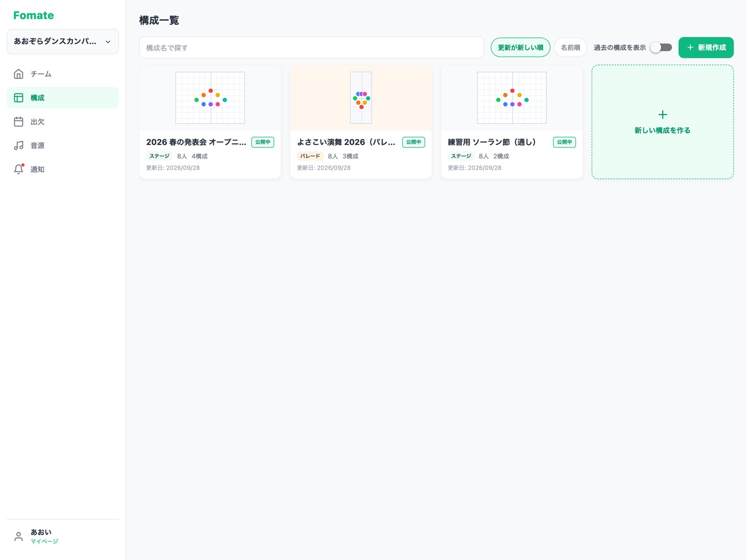
Task: Open the 構成 menu item
Action: [x=62, y=98]
